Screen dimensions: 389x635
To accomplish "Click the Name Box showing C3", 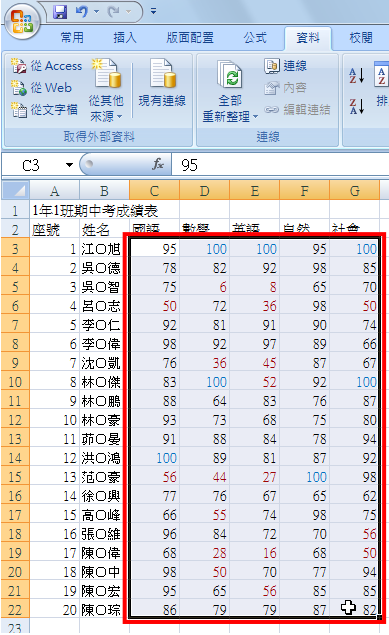I will 32,165.
